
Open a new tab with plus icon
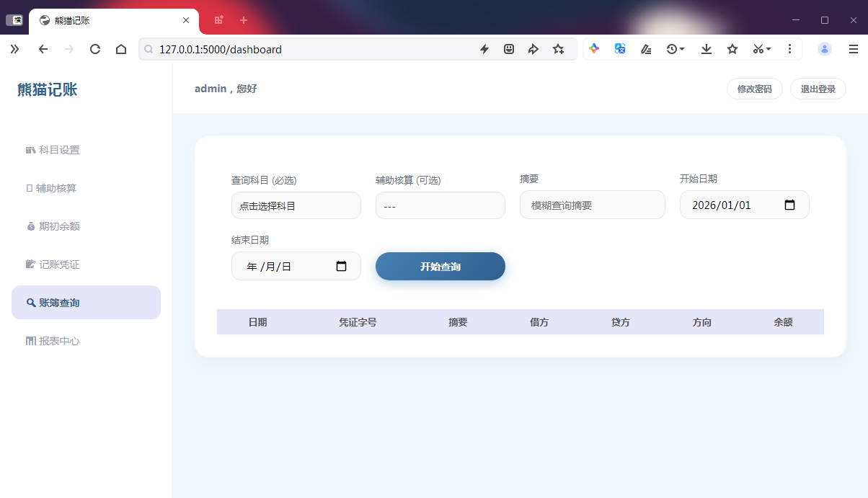244,20
